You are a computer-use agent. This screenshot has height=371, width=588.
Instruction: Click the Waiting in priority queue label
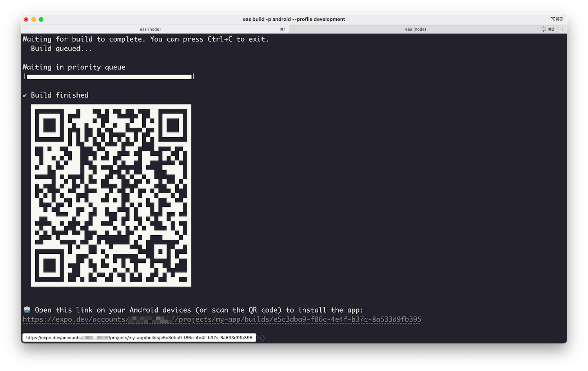[74, 67]
